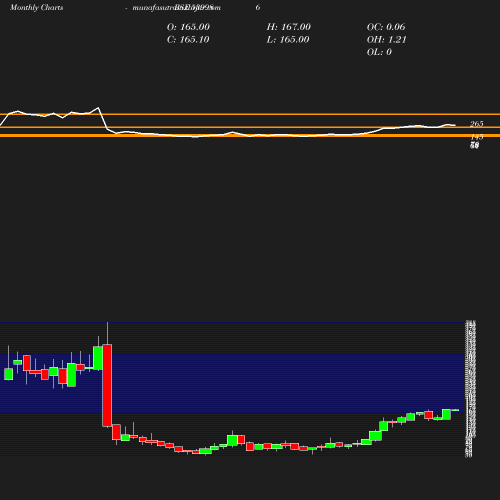Click the "OH: 1.21" value

pyautogui.click(x=386, y=40)
